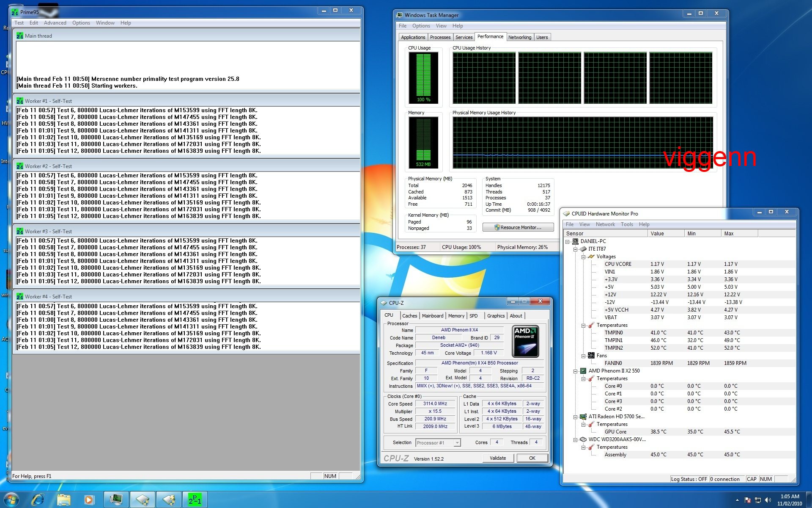
Task: Click the ATI Radeon HD 5700 card icon
Action: click(x=583, y=417)
